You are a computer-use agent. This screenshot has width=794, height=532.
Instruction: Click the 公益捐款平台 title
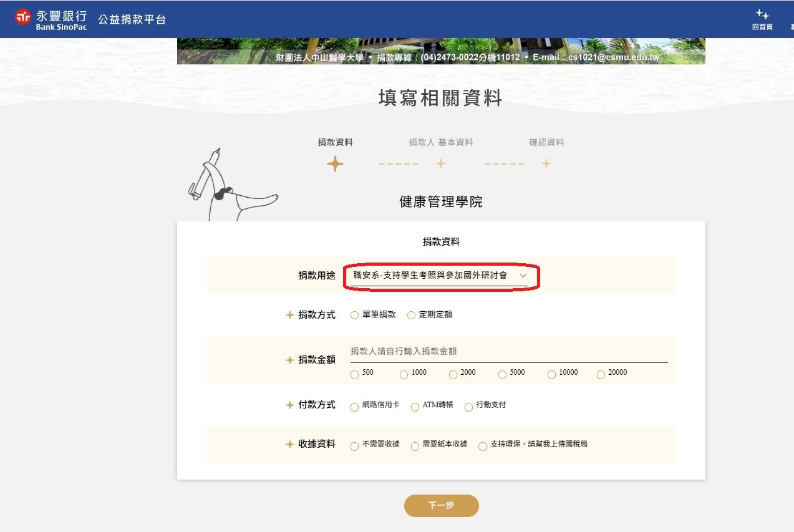[x=132, y=19]
